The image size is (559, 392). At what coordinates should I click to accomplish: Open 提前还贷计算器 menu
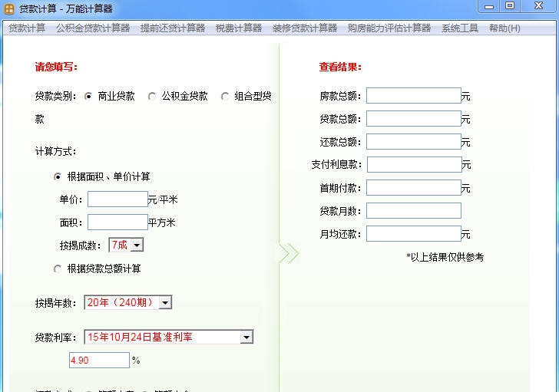173,28
